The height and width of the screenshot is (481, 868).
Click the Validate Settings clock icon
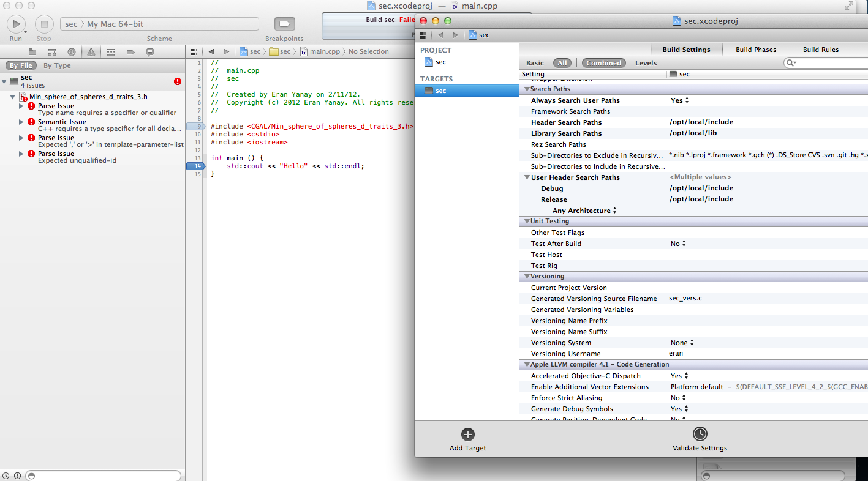pyautogui.click(x=700, y=434)
